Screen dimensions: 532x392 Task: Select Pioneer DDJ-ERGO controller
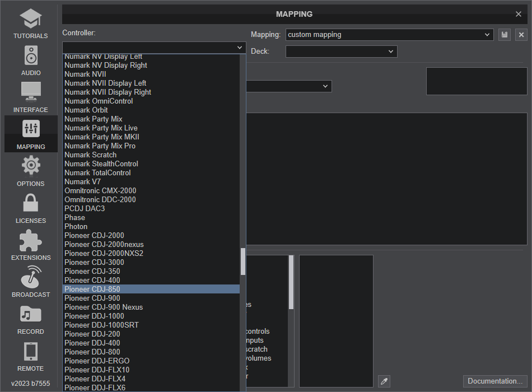tap(151, 361)
